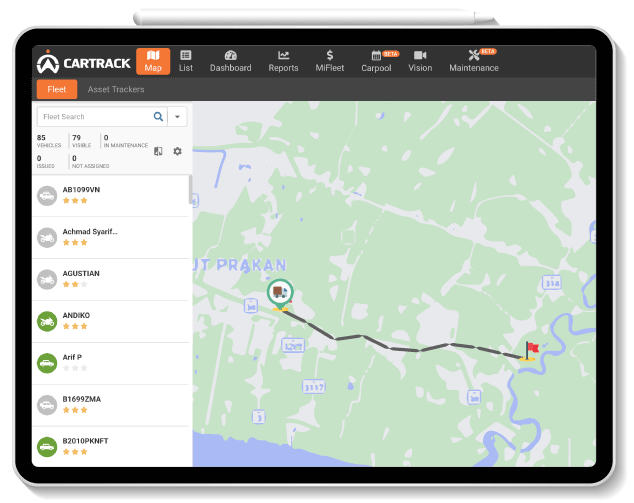Click the 0 In Maintenance counter
This screenshot has width=634, height=503.
point(126,141)
